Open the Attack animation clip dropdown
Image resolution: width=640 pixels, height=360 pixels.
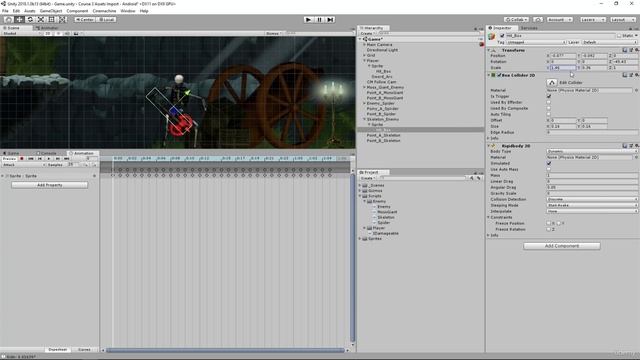click(x=24, y=165)
